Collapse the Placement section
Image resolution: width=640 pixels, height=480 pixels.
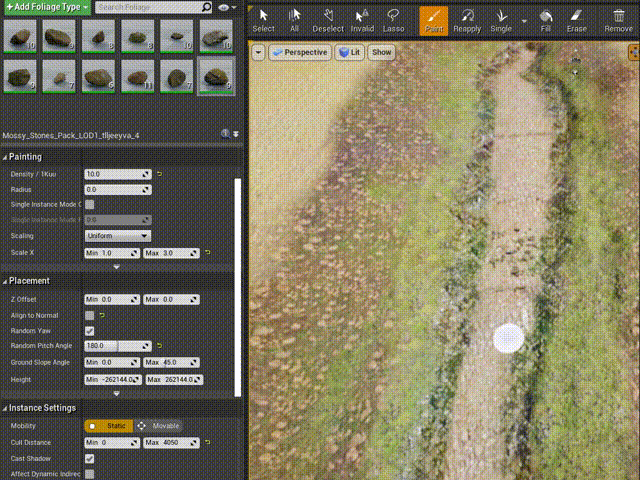pyautogui.click(x=5, y=281)
